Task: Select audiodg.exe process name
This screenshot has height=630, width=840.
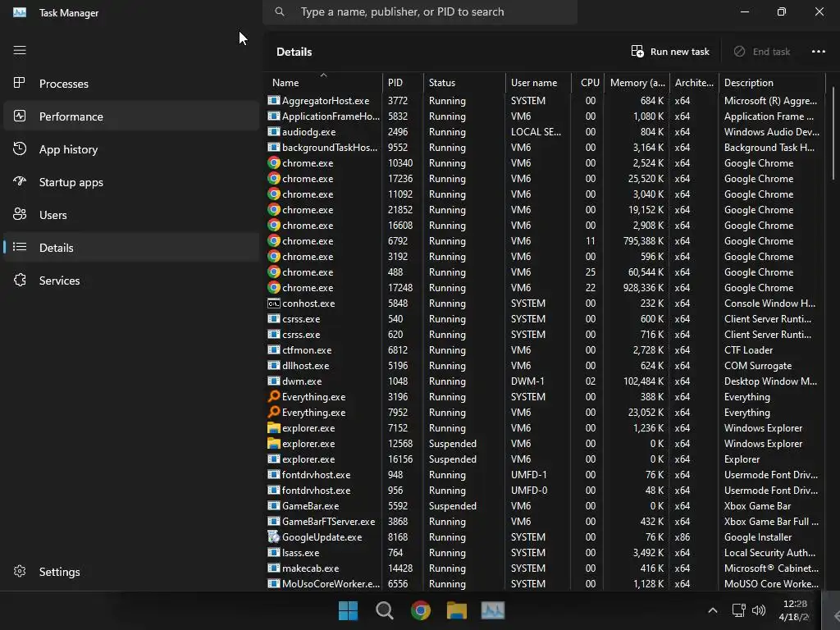Action: pyautogui.click(x=308, y=131)
